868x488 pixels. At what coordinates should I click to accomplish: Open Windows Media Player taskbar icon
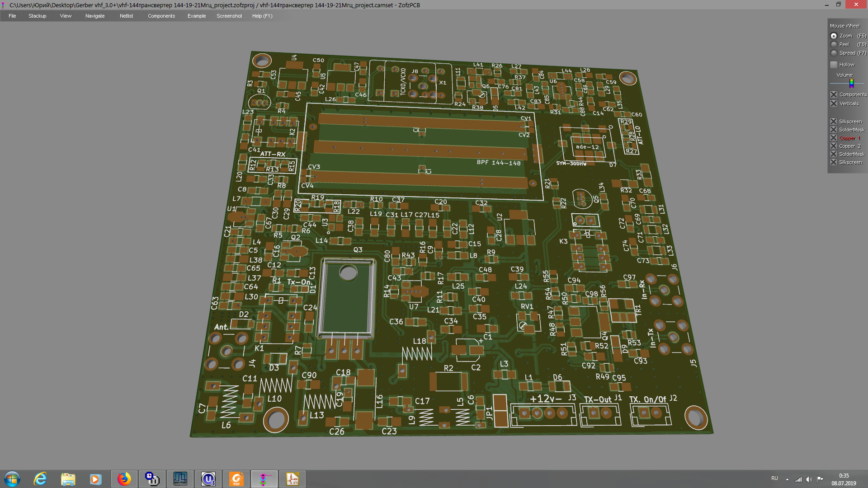coord(95,479)
